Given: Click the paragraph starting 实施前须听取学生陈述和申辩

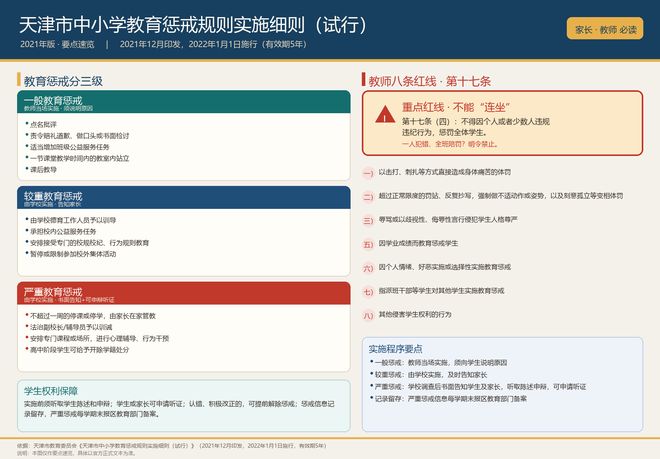Looking at the screenshot, I should click(179, 409).
